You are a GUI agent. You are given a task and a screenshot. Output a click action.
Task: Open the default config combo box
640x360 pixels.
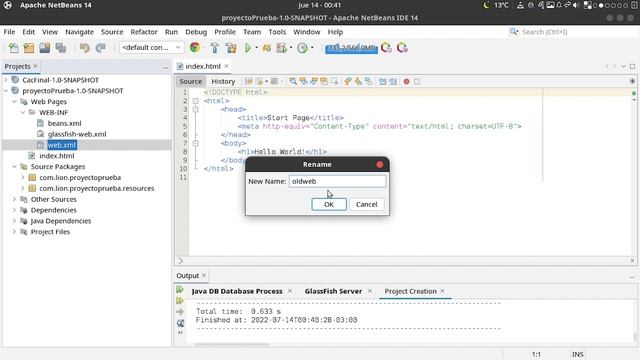[151, 48]
